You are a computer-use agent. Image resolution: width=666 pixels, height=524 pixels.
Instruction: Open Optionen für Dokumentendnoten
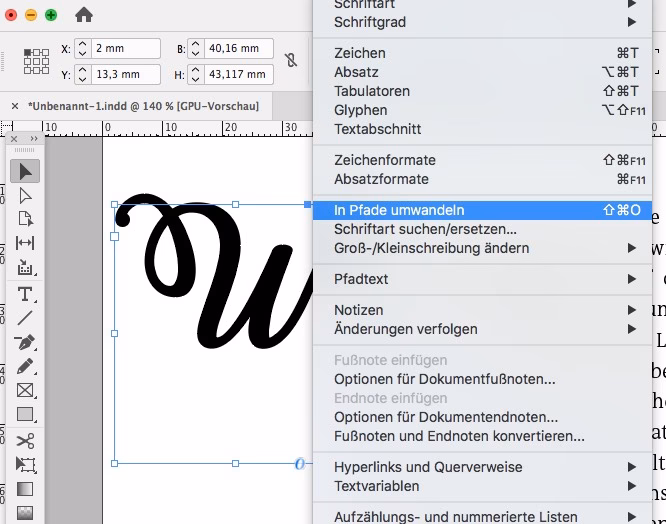tap(483, 417)
